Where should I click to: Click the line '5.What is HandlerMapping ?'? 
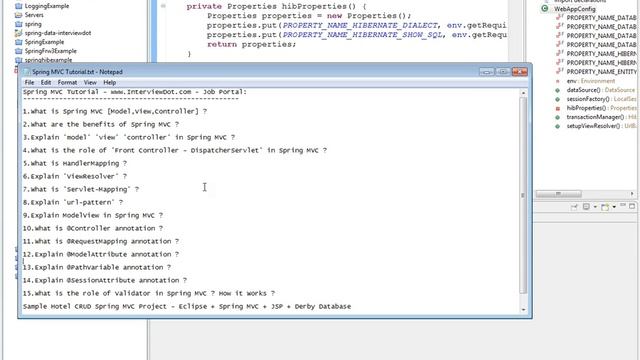75,164
